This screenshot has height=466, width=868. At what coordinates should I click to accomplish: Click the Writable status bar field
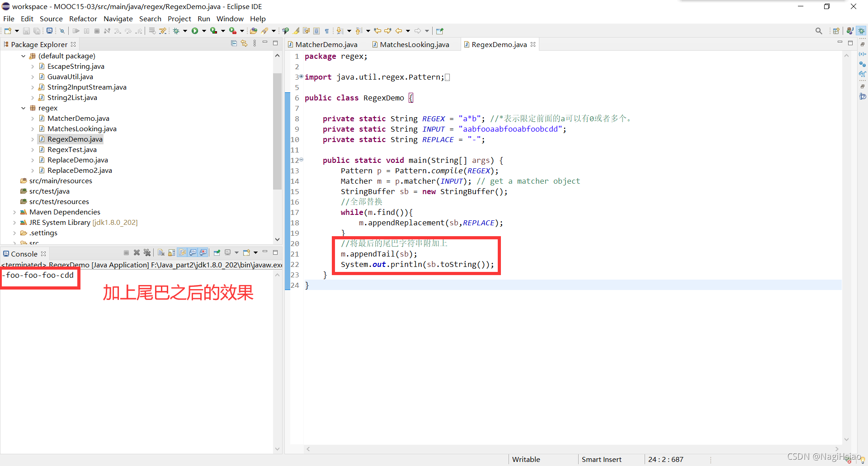(526, 459)
